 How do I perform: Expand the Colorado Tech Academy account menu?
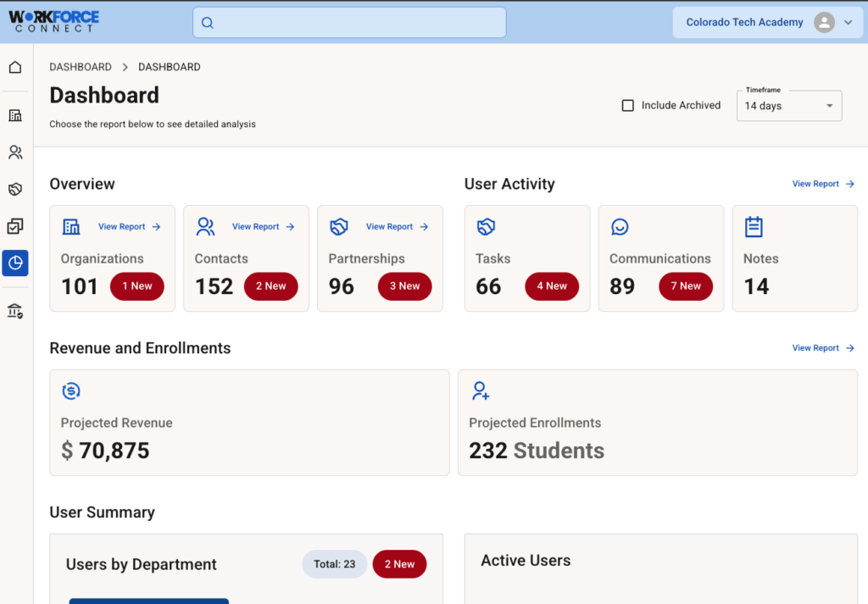(848, 23)
